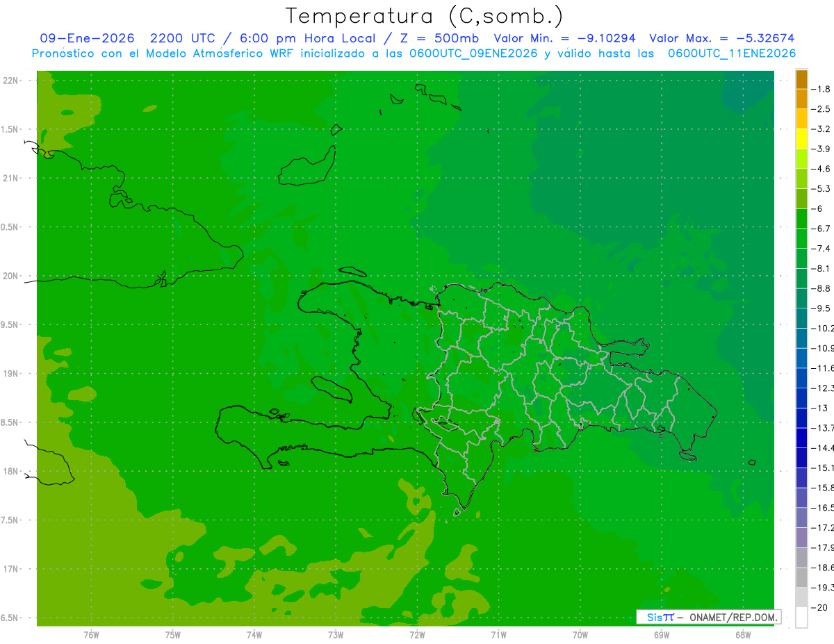The height and width of the screenshot is (644, 834).
Task: Click the "18N" latitude label
Action: pos(10,471)
